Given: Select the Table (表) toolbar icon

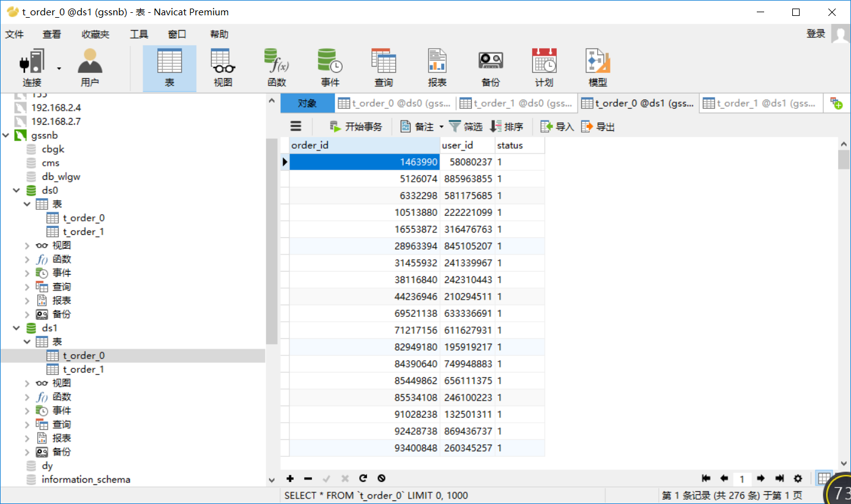Looking at the screenshot, I should 169,68.
